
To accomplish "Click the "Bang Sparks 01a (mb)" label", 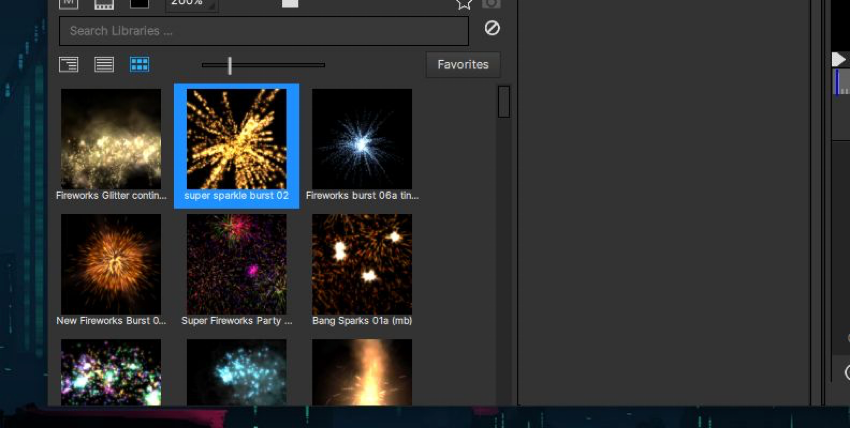I will tap(362, 321).
